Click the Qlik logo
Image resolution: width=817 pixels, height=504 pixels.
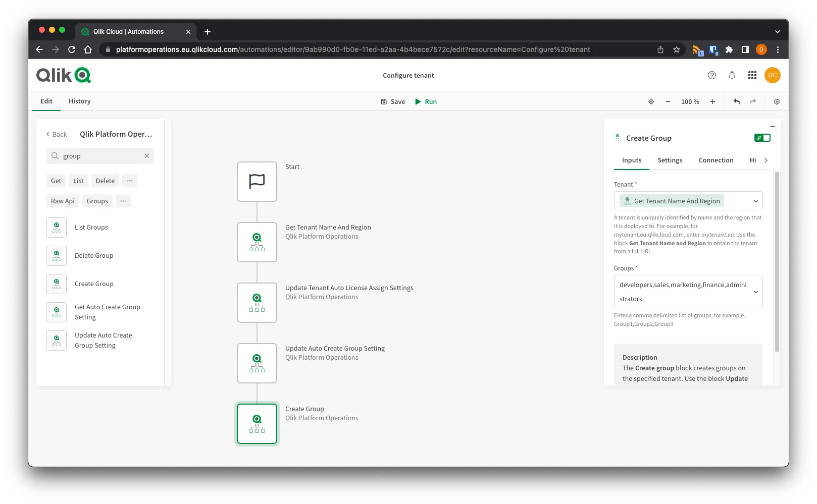pyautogui.click(x=63, y=75)
